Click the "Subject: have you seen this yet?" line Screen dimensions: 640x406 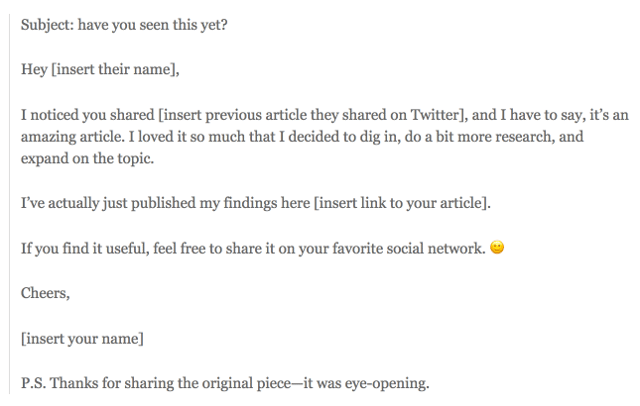point(124,25)
